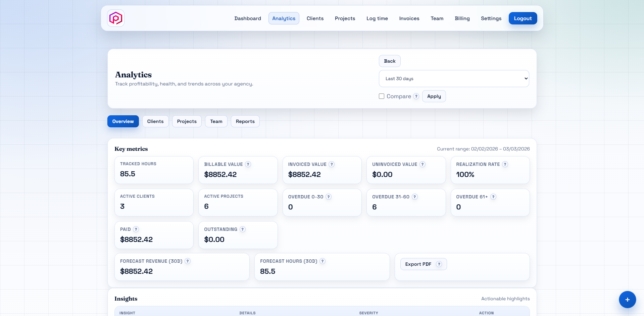Click the Invoiced Value question mark icon
Screen dimensions: 644x316
coord(332,164)
